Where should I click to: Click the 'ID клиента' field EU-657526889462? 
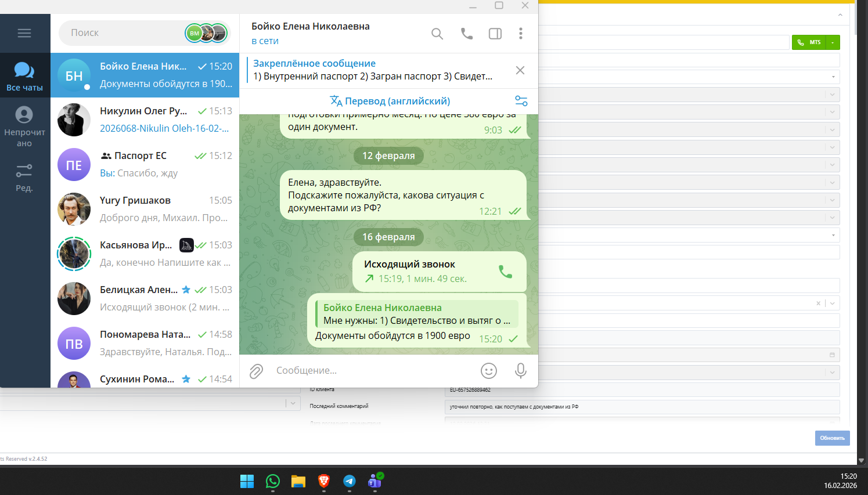click(642, 390)
